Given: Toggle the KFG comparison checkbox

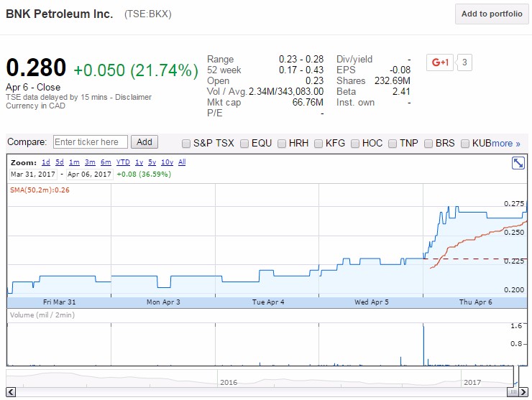Looking at the screenshot, I should tap(318, 144).
